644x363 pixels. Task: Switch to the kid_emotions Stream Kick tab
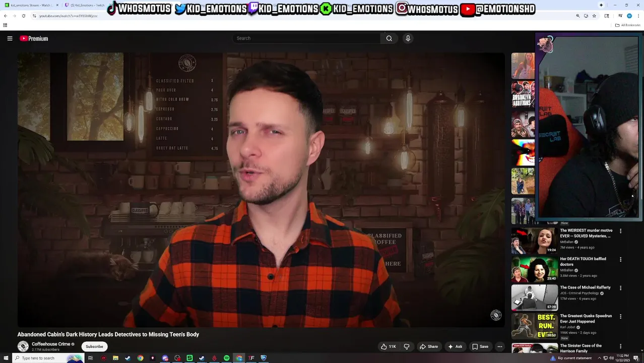[30, 5]
